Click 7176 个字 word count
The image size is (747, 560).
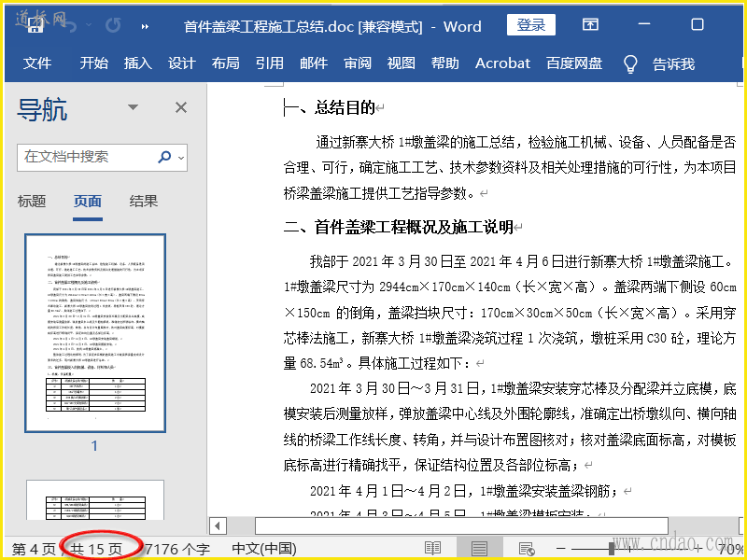pos(176,549)
